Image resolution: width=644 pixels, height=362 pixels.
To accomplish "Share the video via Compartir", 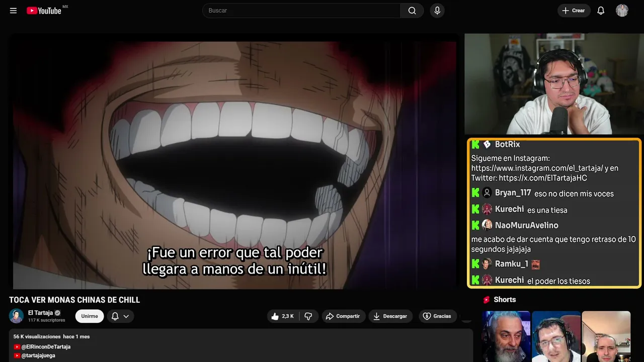I will coord(343,316).
